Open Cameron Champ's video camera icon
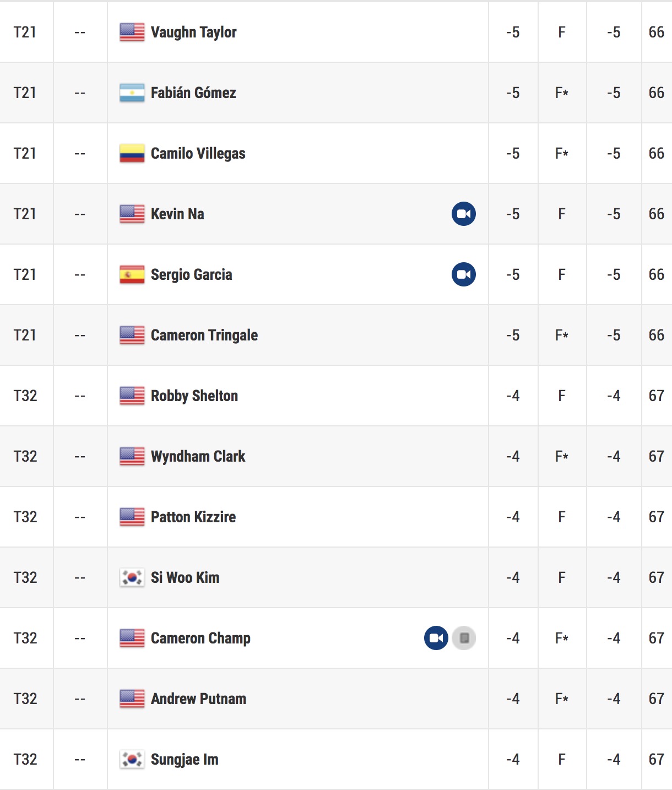The image size is (672, 790). 436,638
